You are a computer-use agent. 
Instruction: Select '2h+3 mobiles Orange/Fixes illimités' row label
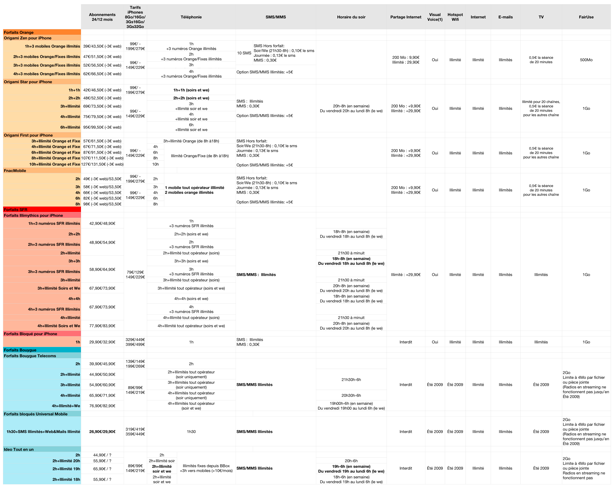pos(47,57)
